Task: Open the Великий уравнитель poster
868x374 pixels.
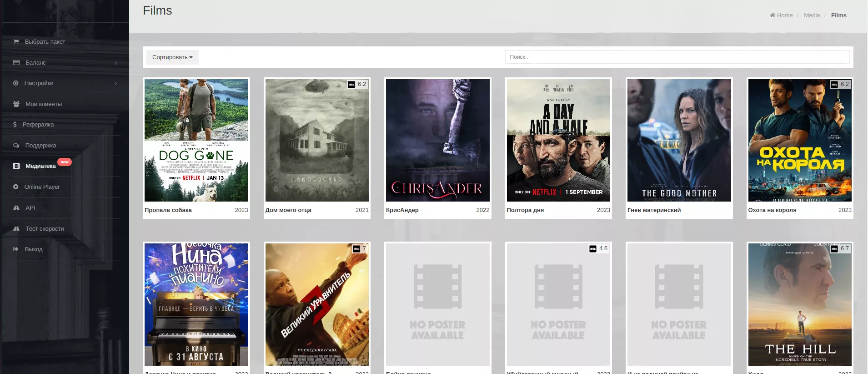Action: click(317, 304)
